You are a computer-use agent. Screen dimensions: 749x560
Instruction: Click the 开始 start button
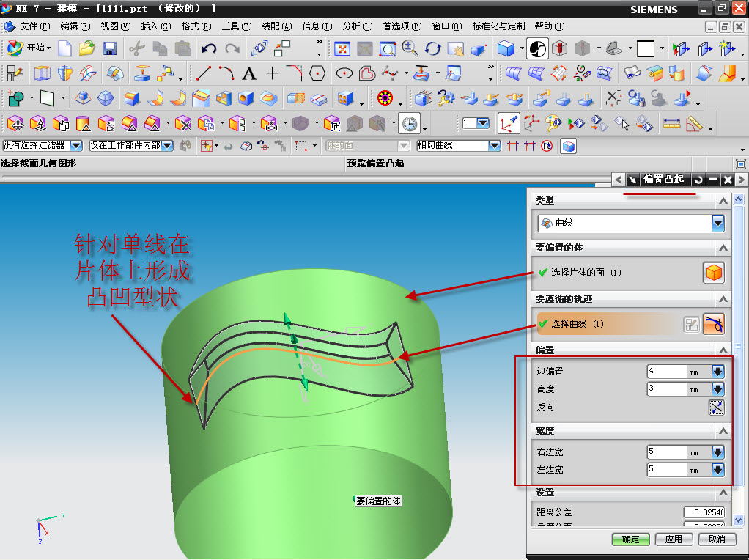[x=28, y=48]
